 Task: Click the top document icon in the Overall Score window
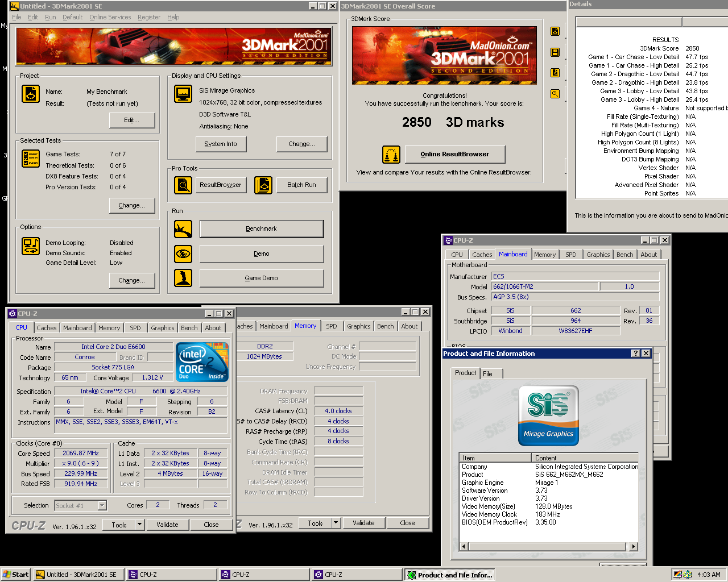(x=555, y=31)
